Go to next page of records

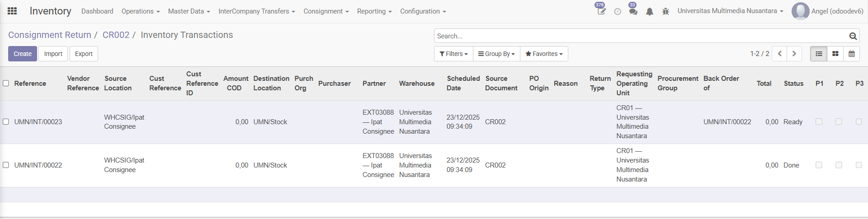(794, 54)
